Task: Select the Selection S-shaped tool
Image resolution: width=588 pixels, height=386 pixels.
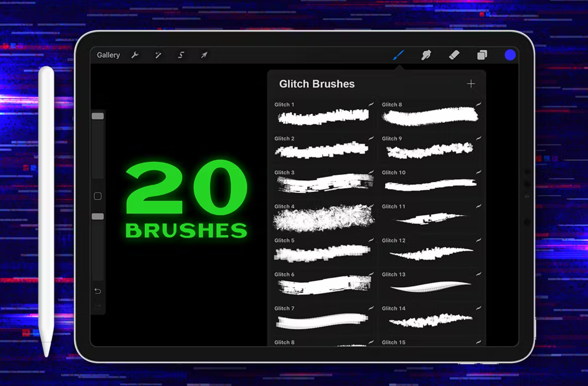Action: tap(181, 55)
